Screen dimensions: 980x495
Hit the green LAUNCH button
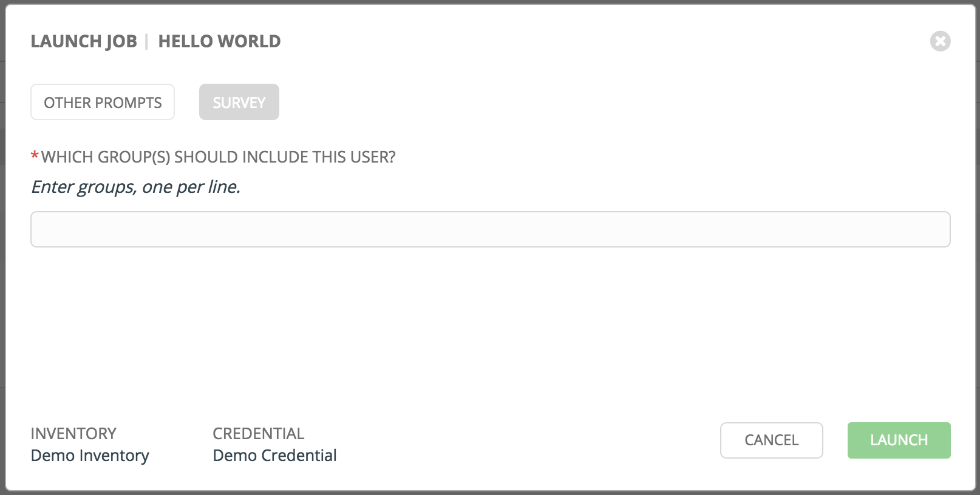[x=899, y=440]
